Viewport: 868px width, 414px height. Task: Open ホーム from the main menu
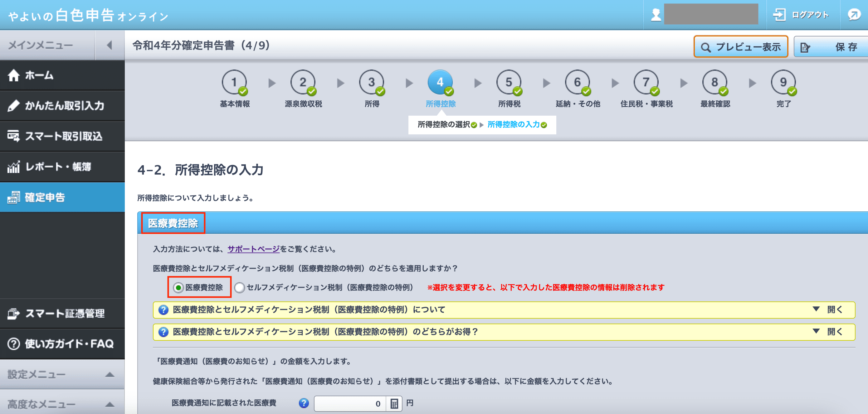coord(62,75)
